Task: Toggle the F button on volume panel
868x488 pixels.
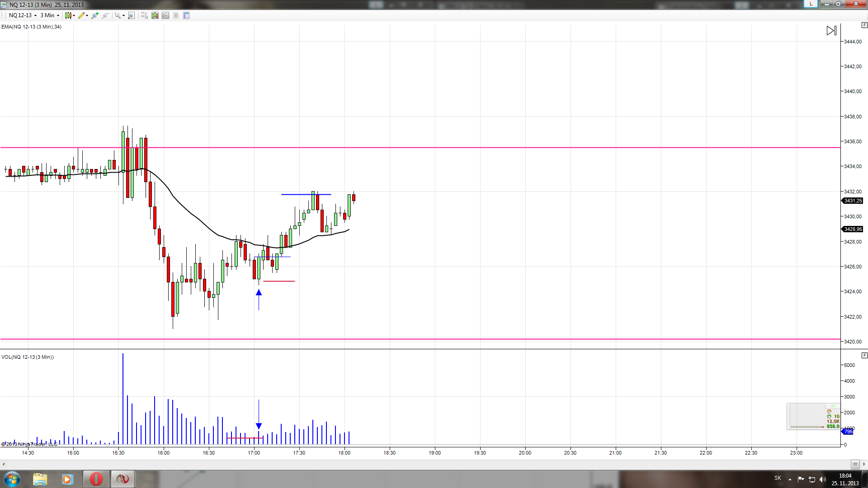Action: (864, 355)
